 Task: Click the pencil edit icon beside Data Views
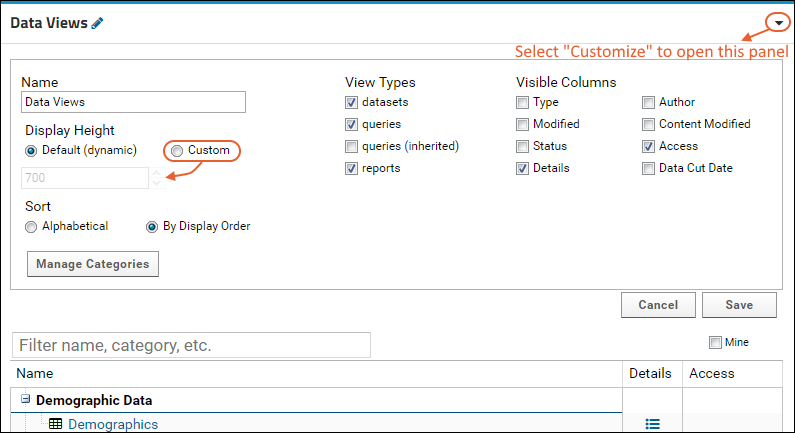pos(97,23)
